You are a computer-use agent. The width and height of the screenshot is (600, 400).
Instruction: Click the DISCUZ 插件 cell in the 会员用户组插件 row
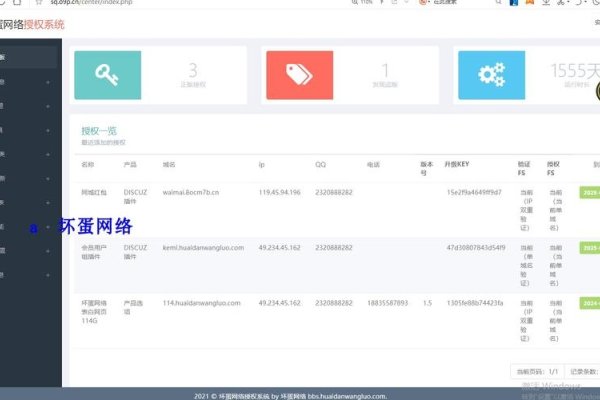pos(135,252)
